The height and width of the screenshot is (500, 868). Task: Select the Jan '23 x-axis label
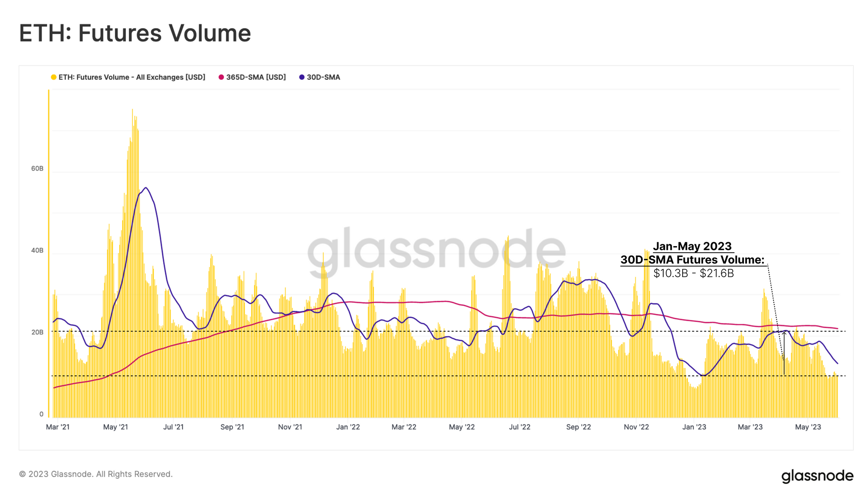[694, 427]
